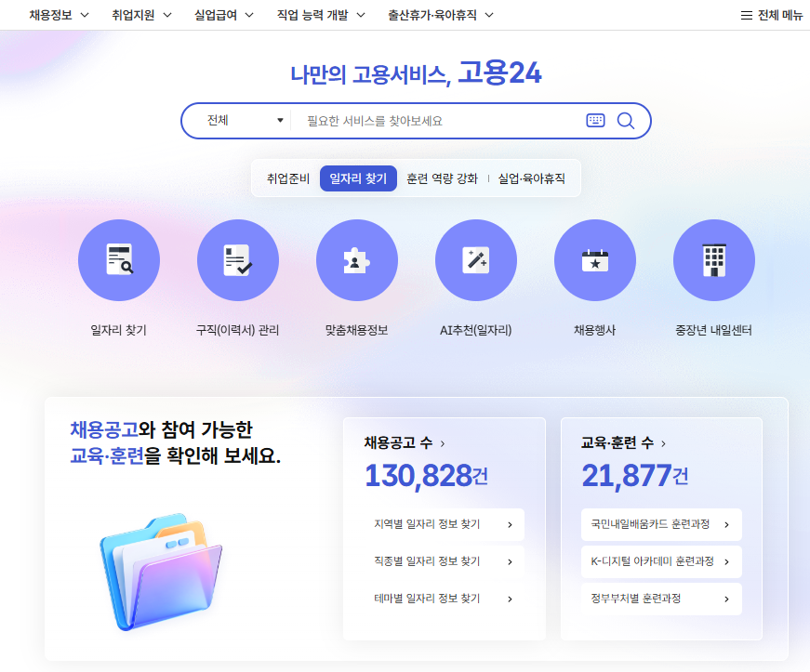Open the 구직(이력서) 관리 checklist icon

[238, 260]
